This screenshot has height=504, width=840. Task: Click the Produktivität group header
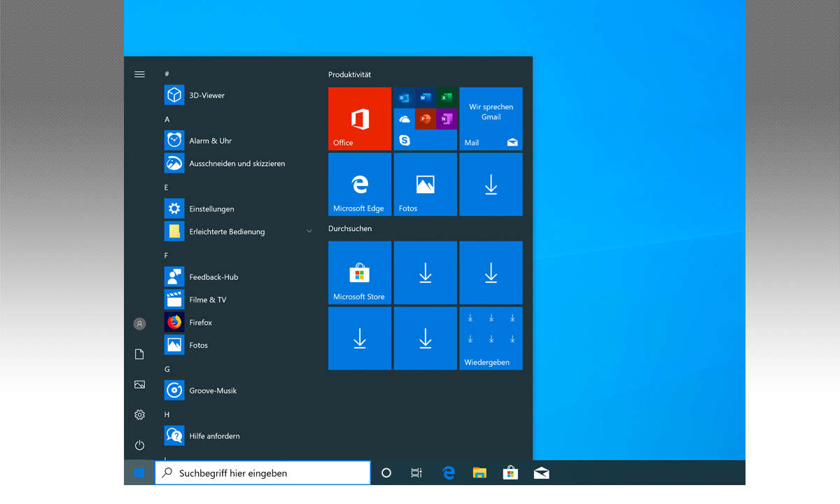(x=350, y=74)
